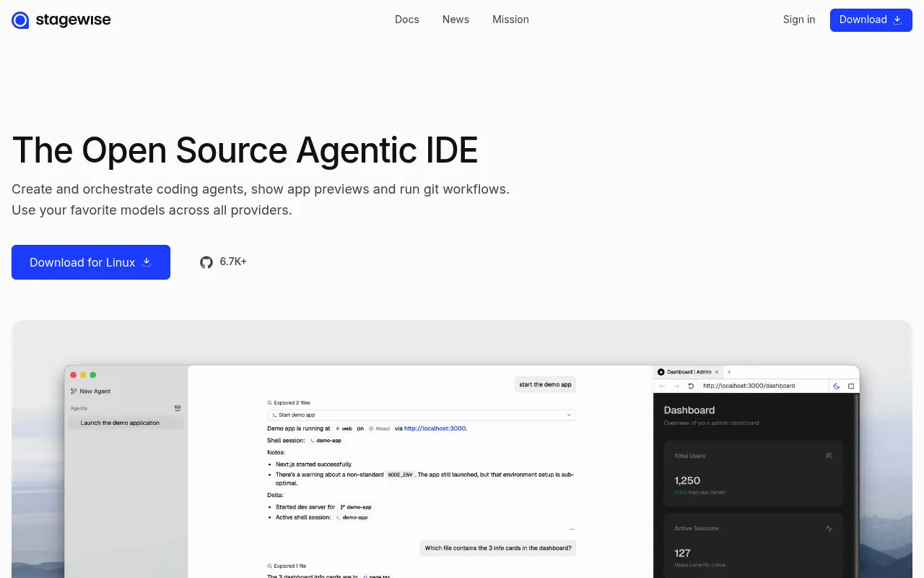The image size is (924, 578).
Task: Click the Overview of your admin dashboard subtitle
Action: [711, 423]
